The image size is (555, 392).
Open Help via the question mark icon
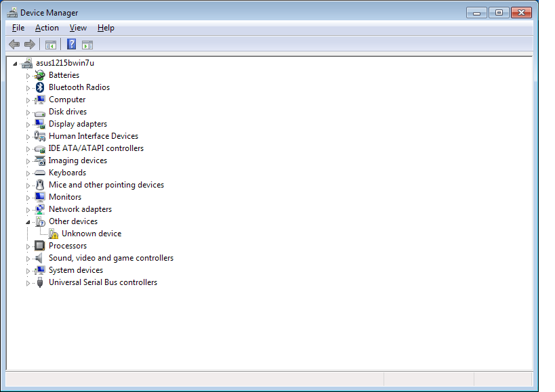72,44
